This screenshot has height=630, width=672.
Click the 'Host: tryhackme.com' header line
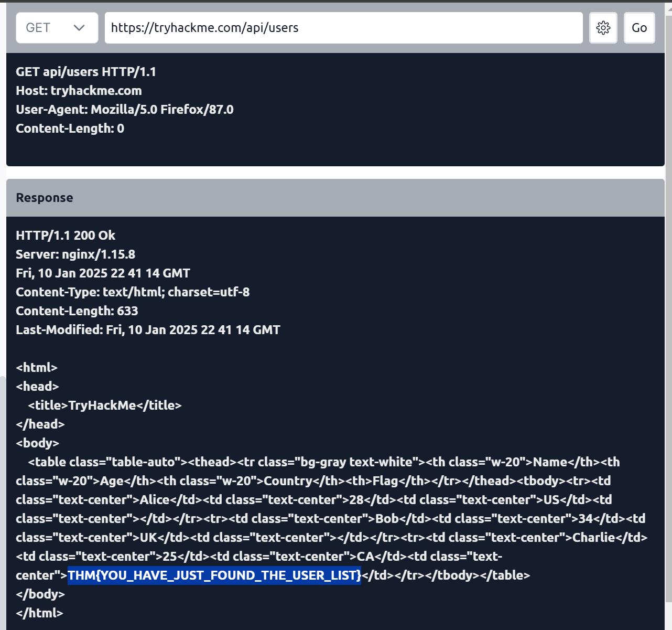pyautogui.click(x=79, y=91)
